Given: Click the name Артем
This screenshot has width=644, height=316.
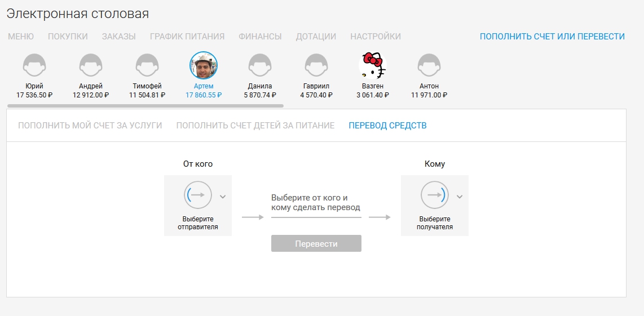Looking at the screenshot, I should (x=204, y=86).
